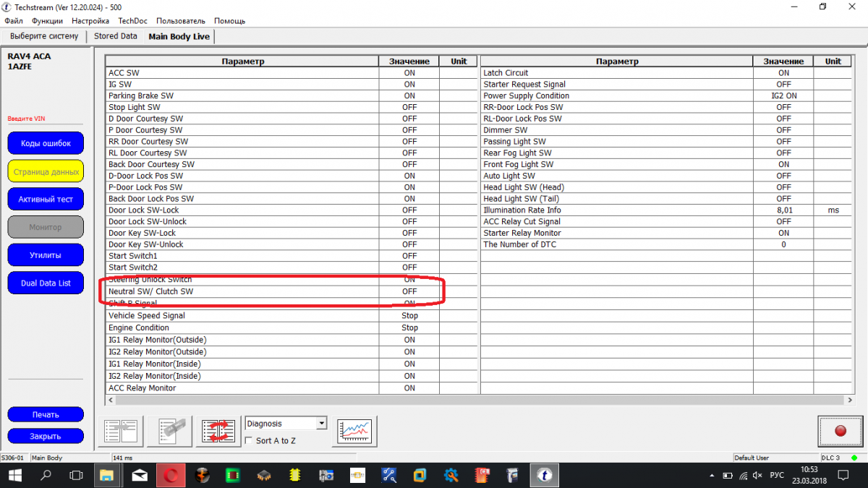Select the Neutral SW/ Clutch SW row
The image size is (868, 488).
point(292,291)
